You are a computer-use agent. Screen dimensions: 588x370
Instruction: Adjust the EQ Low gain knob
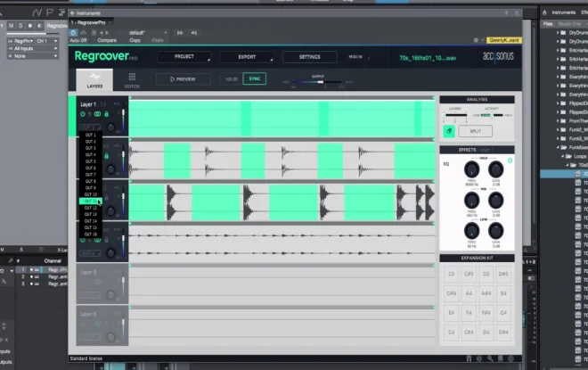(495, 231)
